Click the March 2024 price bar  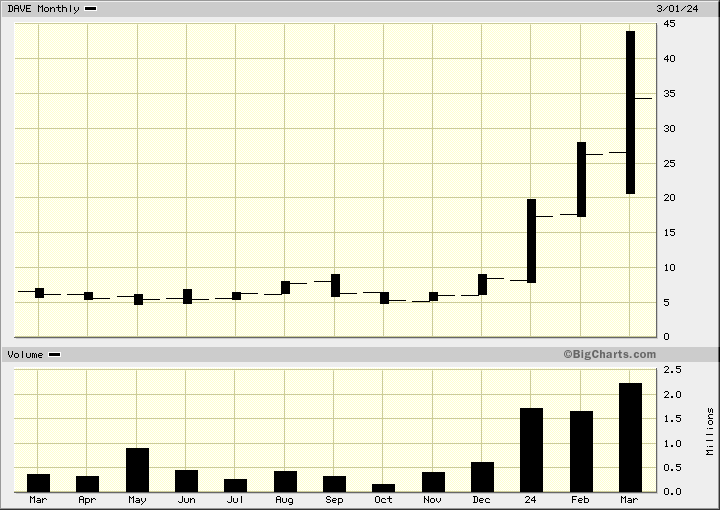pos(630,112)
